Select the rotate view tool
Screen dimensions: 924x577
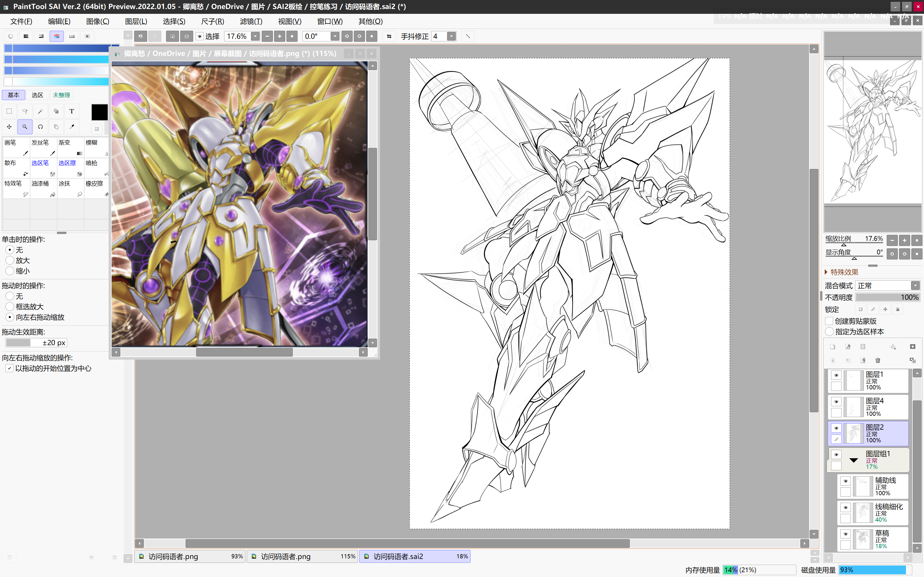click(x=41, y=127)
